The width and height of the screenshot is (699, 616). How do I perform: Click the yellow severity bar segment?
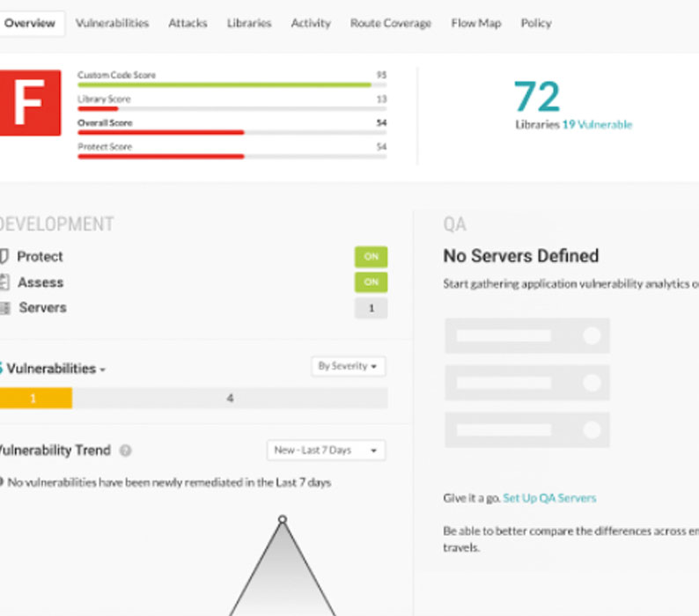tap(35, 399)
